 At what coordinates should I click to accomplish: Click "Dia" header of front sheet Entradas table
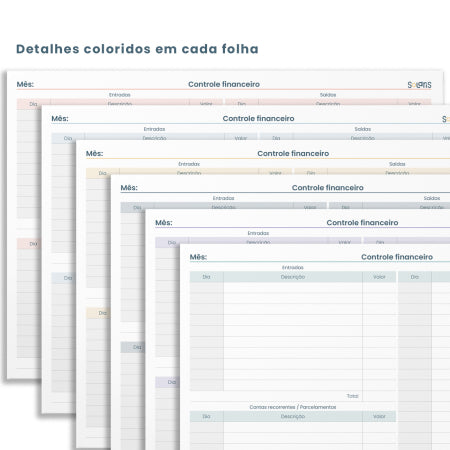pyautogui.click(x=207, y=277)
